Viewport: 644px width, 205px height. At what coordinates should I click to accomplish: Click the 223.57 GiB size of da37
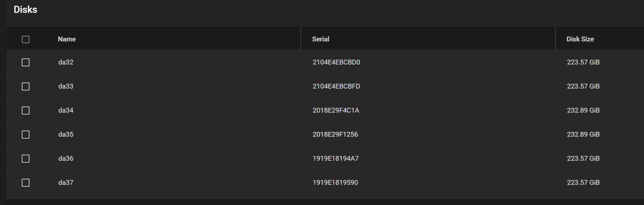pos(583,183)
